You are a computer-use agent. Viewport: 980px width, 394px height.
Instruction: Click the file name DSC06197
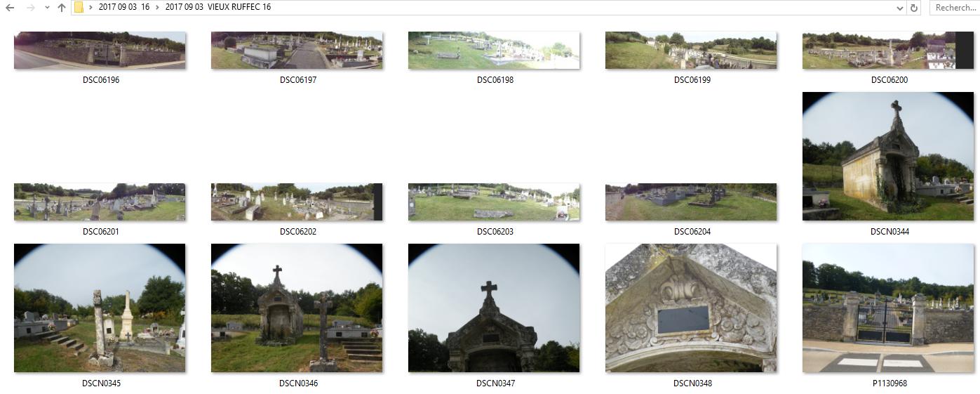point(298,80)
